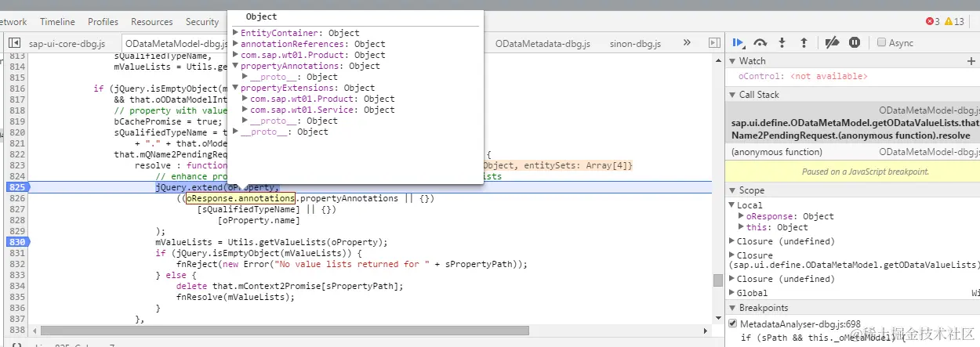The height and width of the screenshot is (347, 980).
Task: Collapse the Watch section
Action: pyautogui.click(x=733, y=61)
